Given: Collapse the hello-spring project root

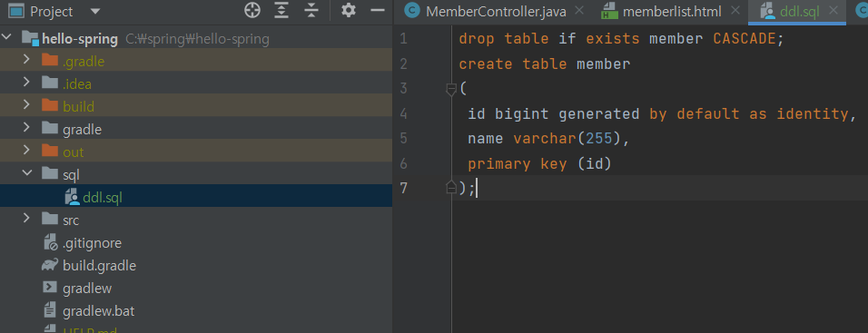Looking at the screenshot, I should click(7, 38).
